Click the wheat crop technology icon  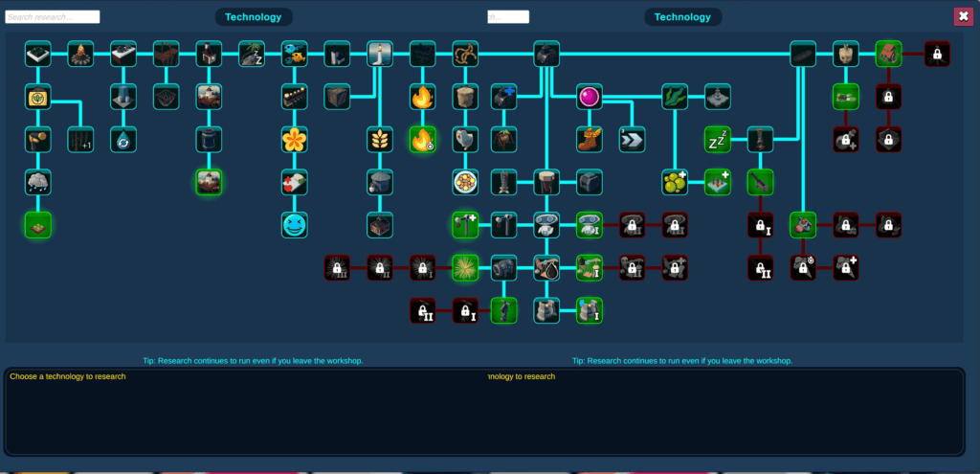tap(380, 140)
